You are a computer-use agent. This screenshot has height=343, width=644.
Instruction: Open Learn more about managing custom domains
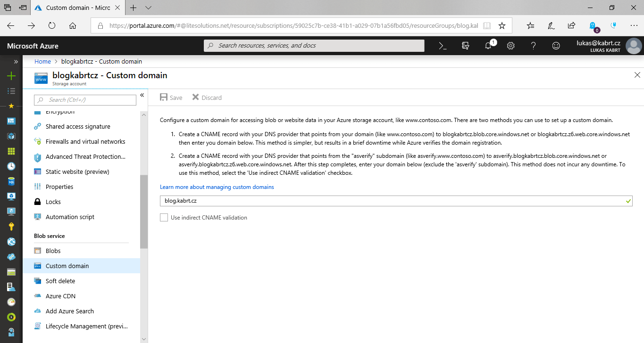coord(217,187)
